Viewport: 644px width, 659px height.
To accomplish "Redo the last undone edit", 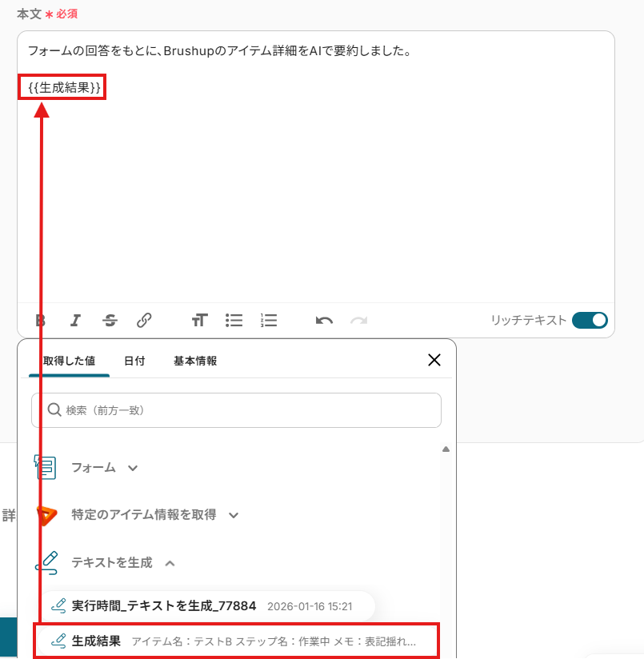I will click(358, 321).
